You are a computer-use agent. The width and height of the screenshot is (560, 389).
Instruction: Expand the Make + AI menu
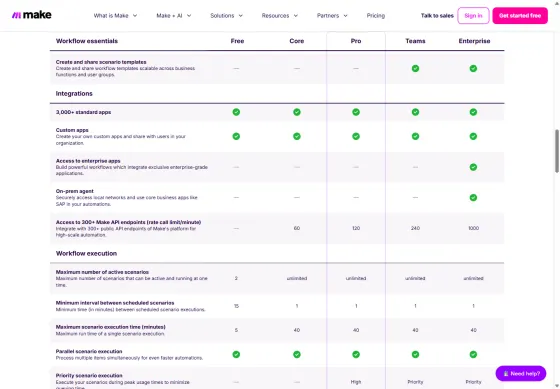(174, 16)
